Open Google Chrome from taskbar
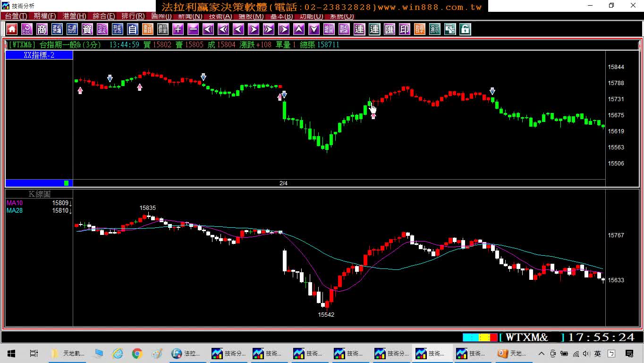644x363 pixels. click(x=137, y=353)
